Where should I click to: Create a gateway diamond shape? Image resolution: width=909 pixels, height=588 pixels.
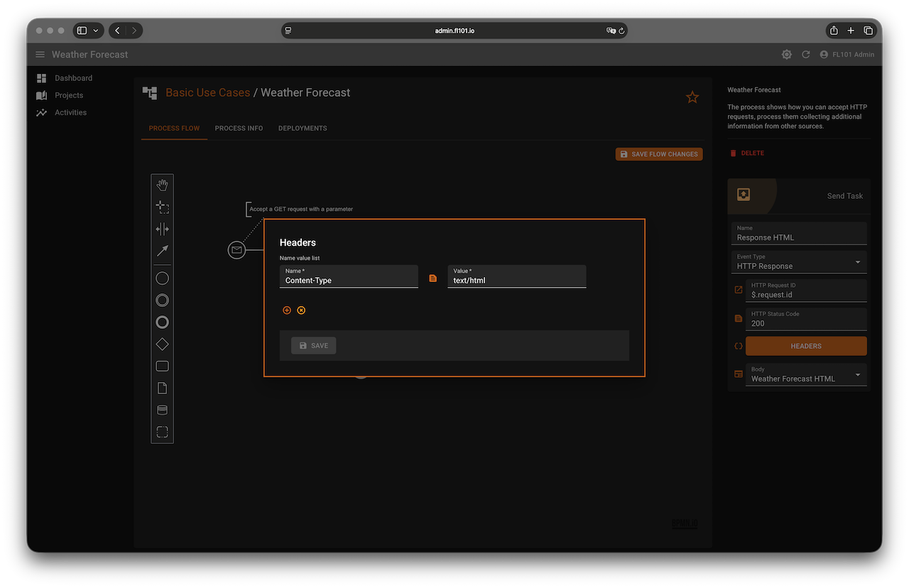coord(162,344)
